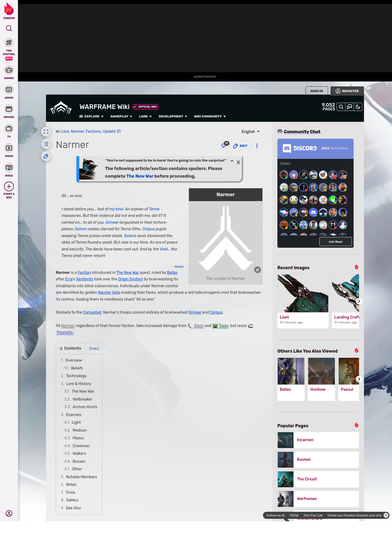This screenshot has width=392, height=545.
Task: Open the Corrupted link
Action: 92,312
